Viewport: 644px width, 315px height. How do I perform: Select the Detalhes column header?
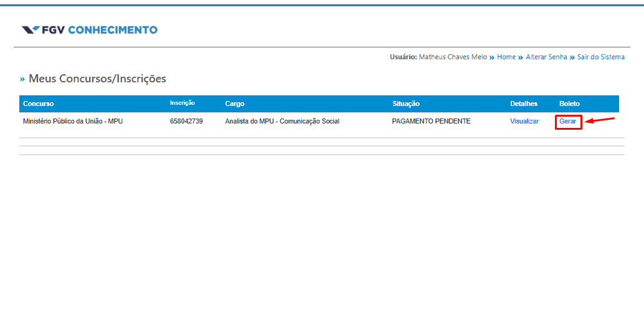[524, 104]
